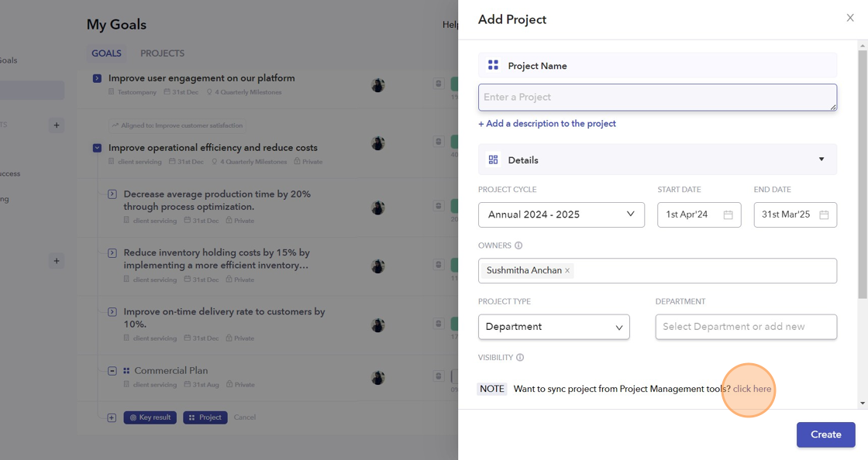The image size is (868, 460).
Task: Click the Select Department input field
Action: click(746, 327)
